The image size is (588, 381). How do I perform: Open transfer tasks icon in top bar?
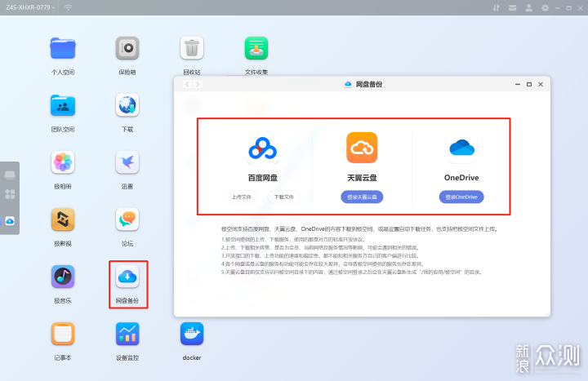[x=497, y=8]
